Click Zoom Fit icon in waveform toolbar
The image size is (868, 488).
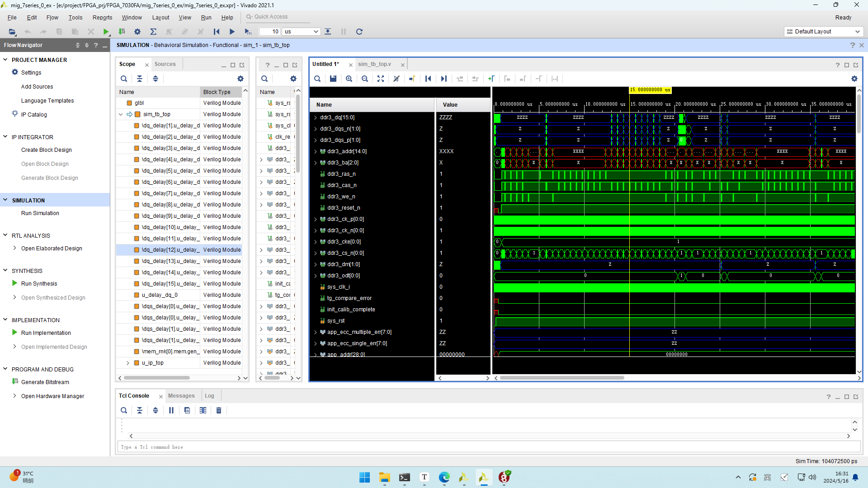coord(381,79)
